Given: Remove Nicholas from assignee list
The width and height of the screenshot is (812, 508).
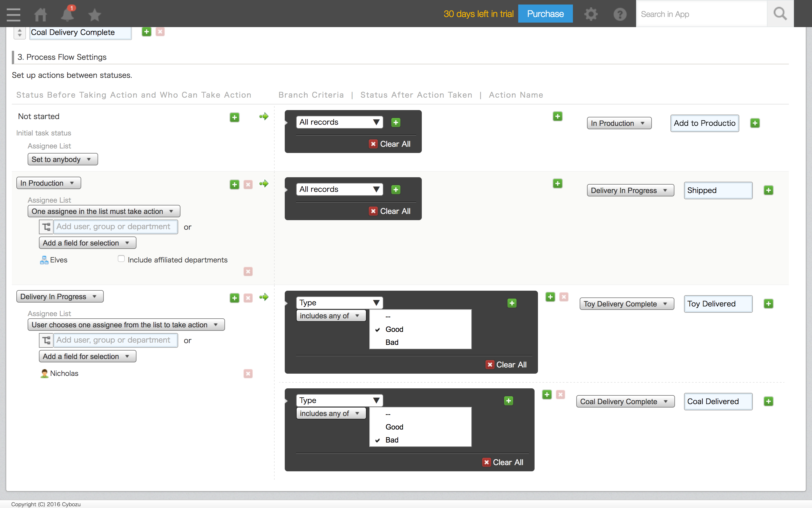Looking at the screenshot, I should point(248,374).
